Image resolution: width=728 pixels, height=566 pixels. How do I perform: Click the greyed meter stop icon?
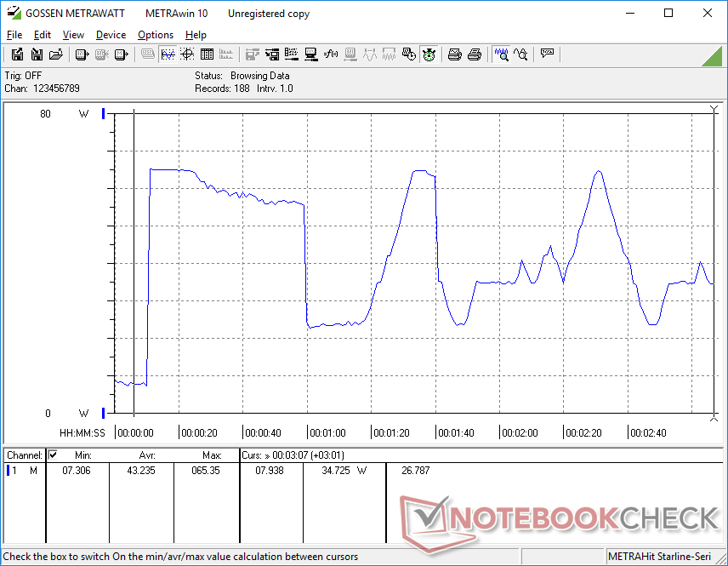pyautogui.click(x=102, y=54)
